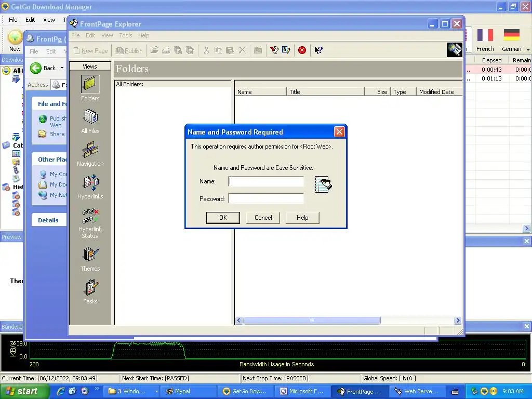This screenshot has height=399, width=532.
Task: Click the red Stop toolbar icon
Action: coord(302,50)
